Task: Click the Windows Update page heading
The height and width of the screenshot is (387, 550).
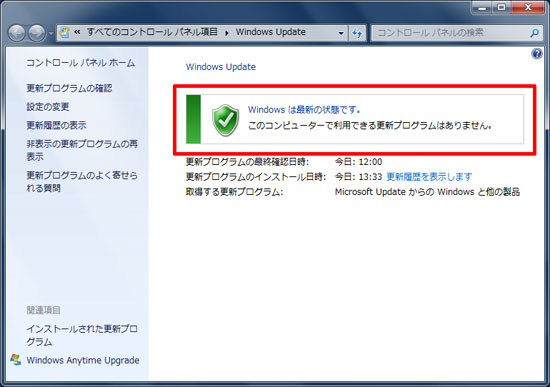Action: click(221, 67)
